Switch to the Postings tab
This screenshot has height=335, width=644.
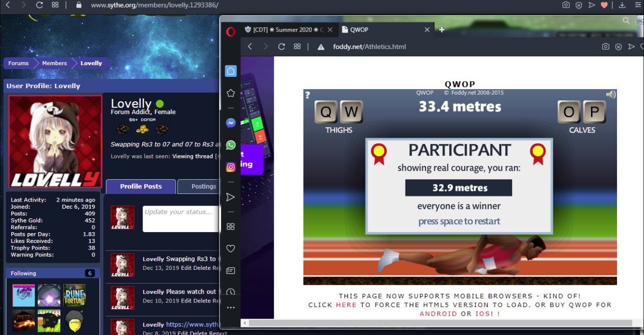(203, 186)
